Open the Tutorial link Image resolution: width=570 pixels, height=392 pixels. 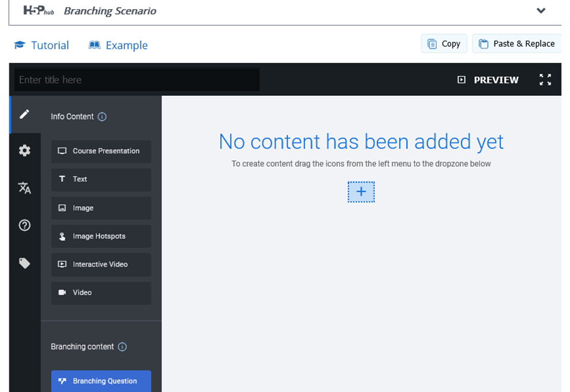(42, 45)
